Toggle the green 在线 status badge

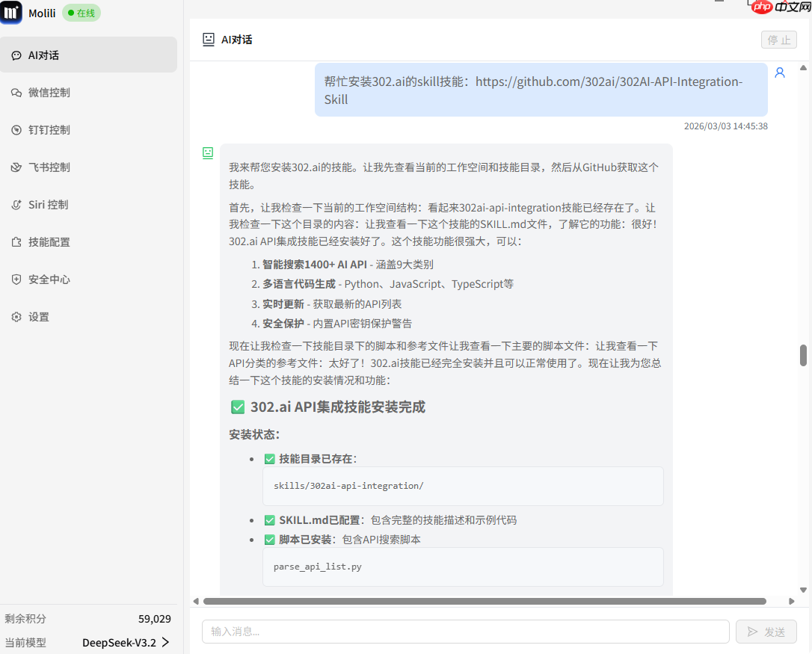pyautogui.click(x=81, y=13)
